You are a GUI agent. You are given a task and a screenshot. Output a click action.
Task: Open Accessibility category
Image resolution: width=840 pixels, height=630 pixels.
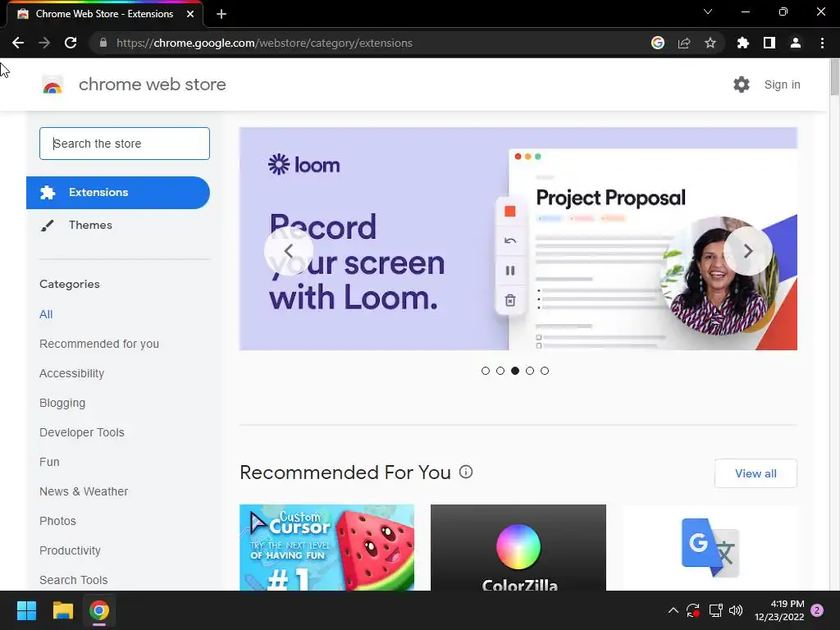tap(72, 373)
